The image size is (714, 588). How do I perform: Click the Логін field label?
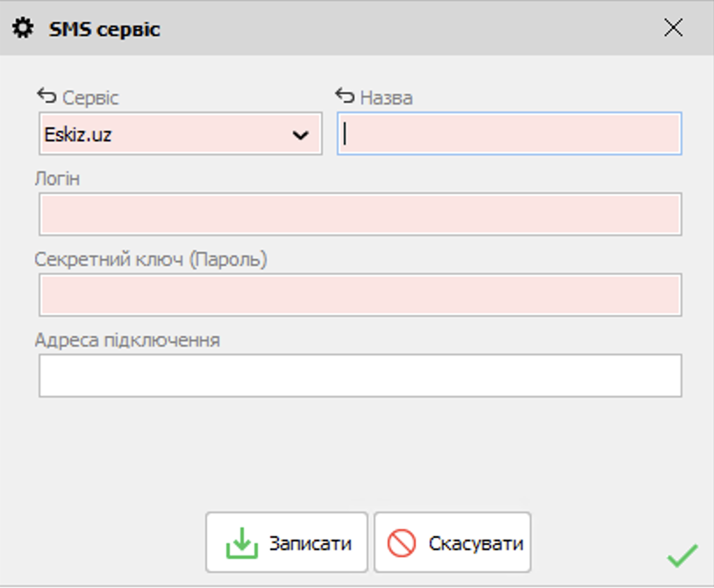pos(54,180)
